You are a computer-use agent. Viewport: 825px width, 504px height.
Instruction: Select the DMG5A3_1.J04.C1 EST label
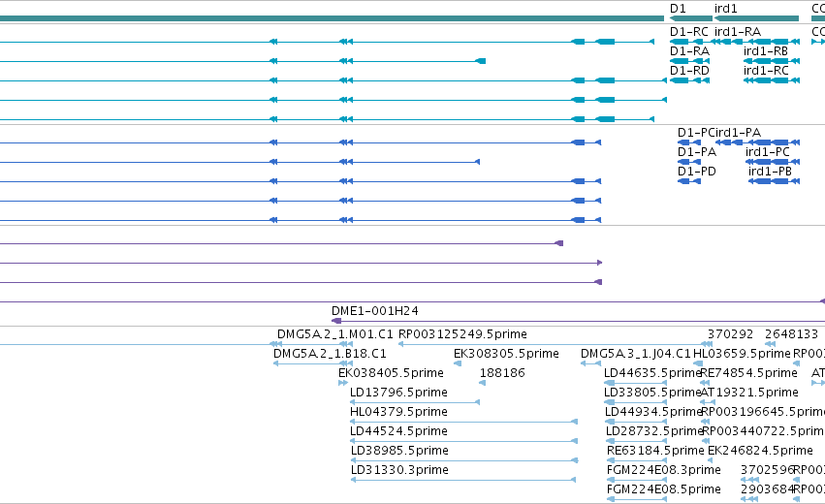[636, 354]
